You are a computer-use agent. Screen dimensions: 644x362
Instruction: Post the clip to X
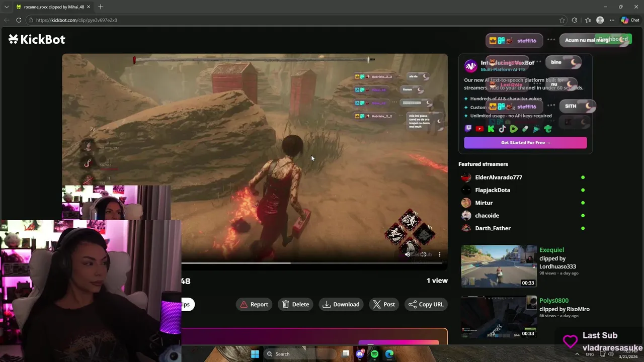pyautogui.click(x=384, y=304)
